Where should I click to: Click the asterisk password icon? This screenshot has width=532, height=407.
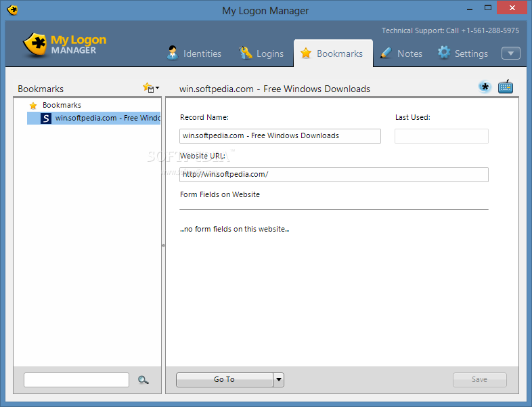pos(485,87)
